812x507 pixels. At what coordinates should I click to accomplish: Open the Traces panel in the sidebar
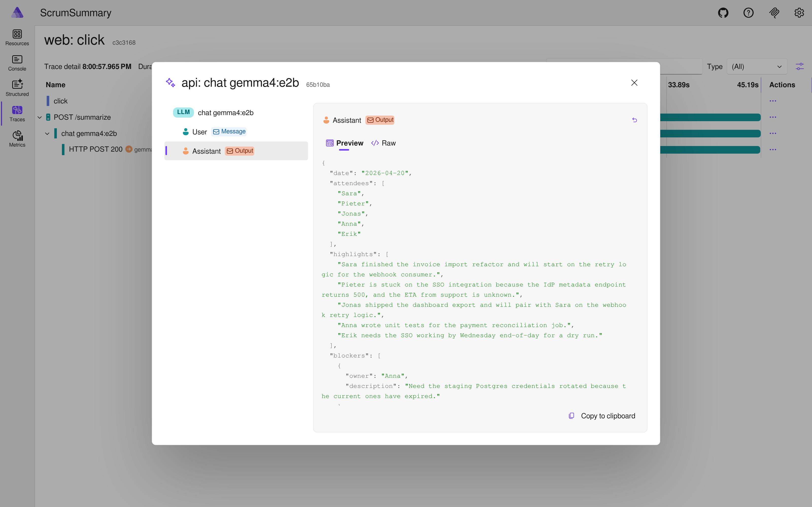[x=17, y=113]
